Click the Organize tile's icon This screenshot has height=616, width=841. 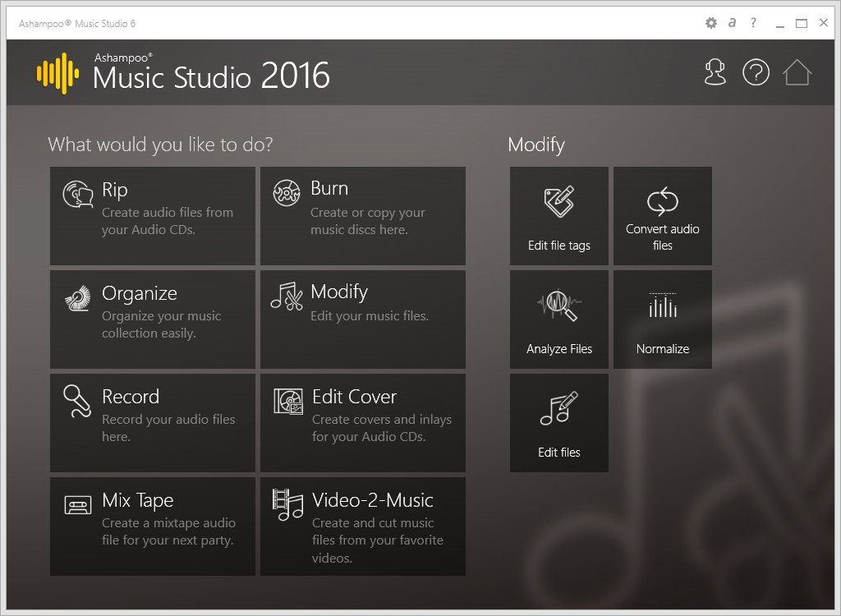pos(78,298)
